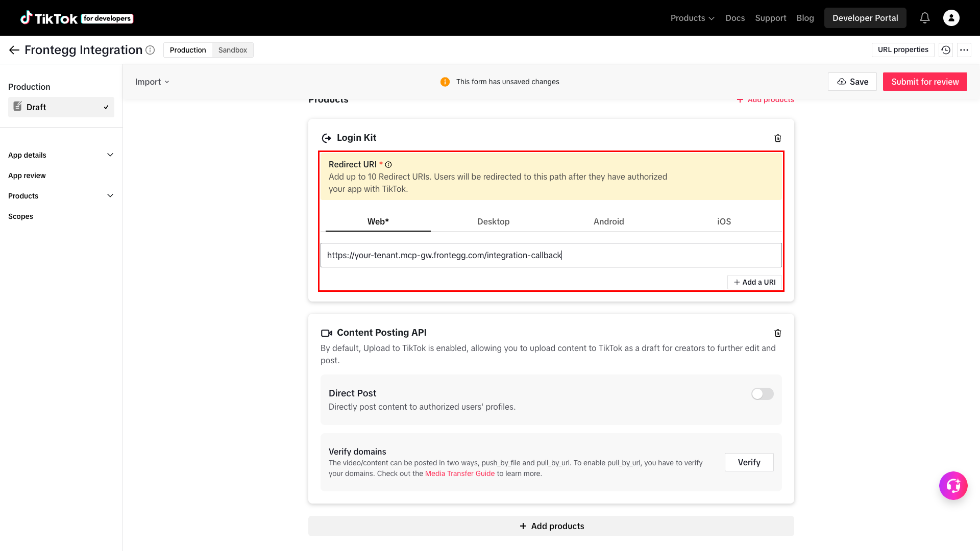
Task: Save the form changes
Action: point(852,82)
